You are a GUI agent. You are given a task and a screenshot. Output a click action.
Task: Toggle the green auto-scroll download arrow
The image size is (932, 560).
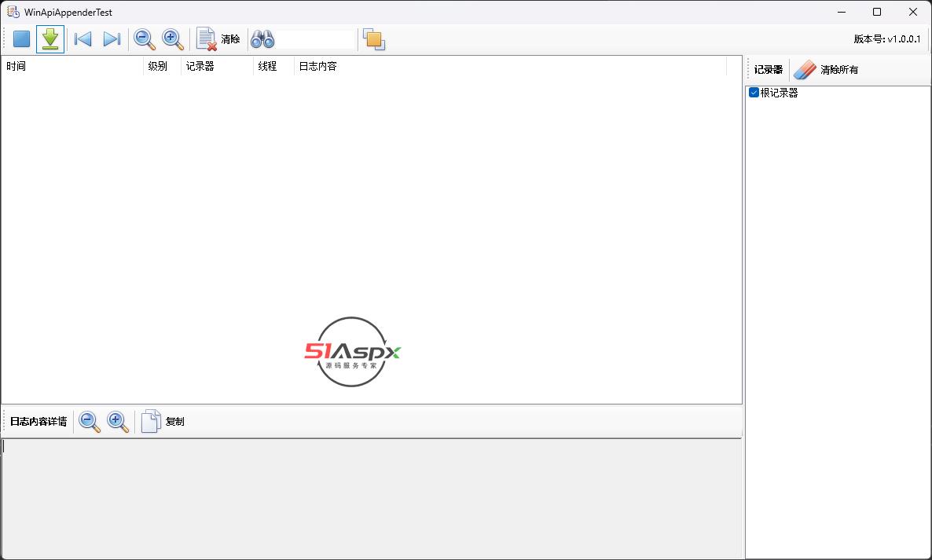pos(50,39)
